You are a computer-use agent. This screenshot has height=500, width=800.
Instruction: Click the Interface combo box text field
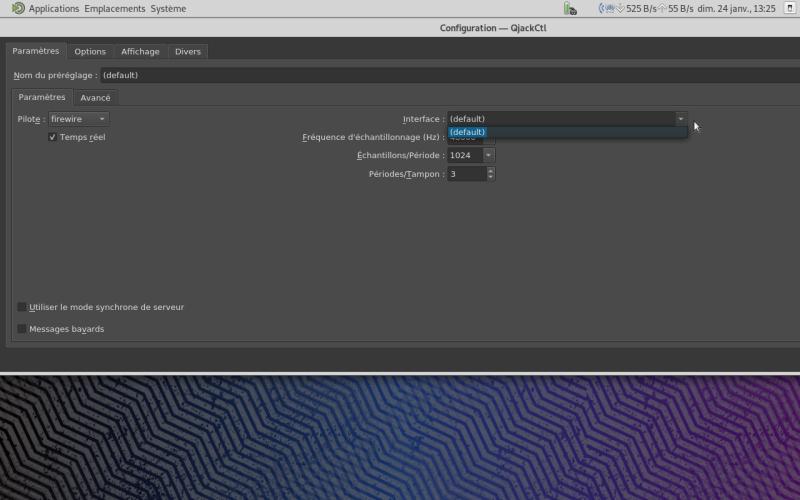[x=561, y=119]
